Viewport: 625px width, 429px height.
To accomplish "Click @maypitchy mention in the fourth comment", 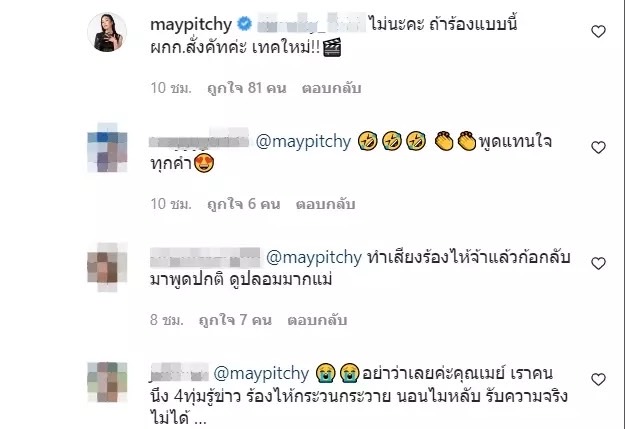I will coord(261,374).
